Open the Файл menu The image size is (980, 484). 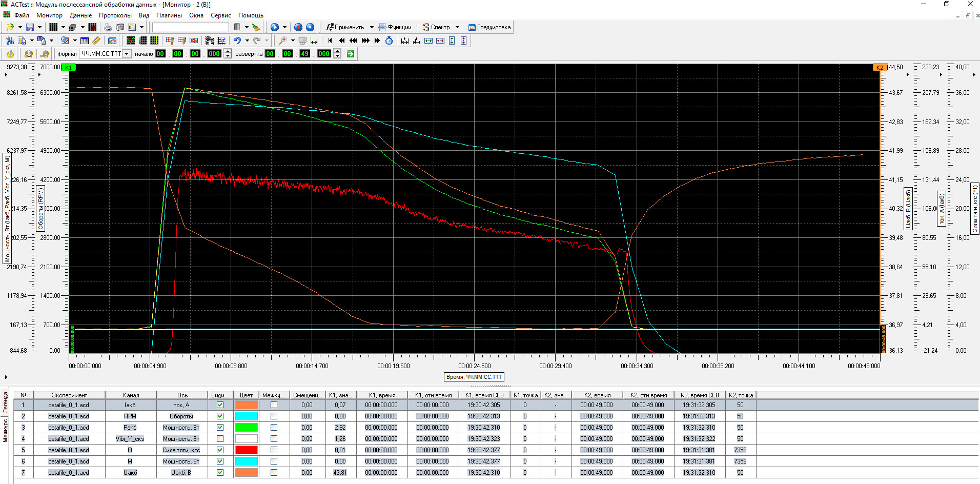[22, 15]
